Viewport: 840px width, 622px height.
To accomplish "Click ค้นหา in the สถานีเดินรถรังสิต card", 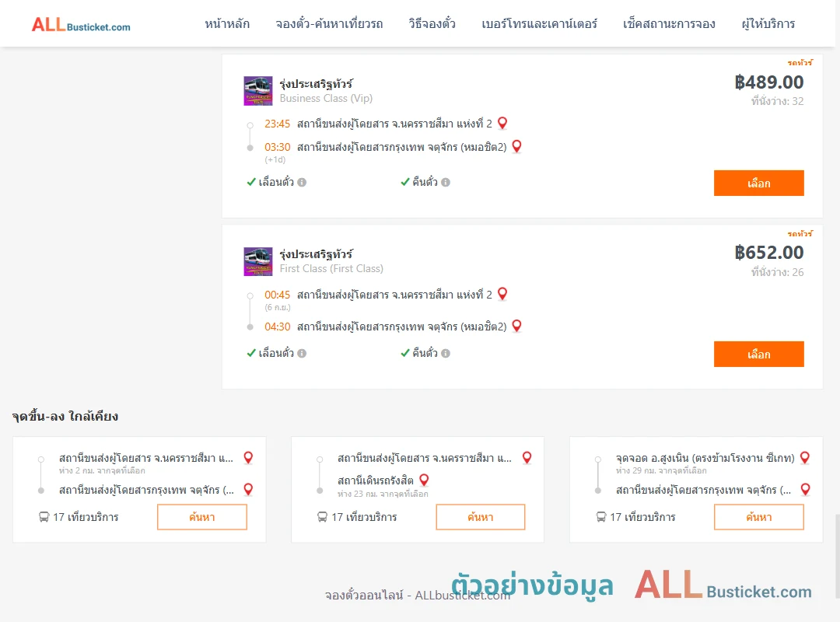I will 481,517.
